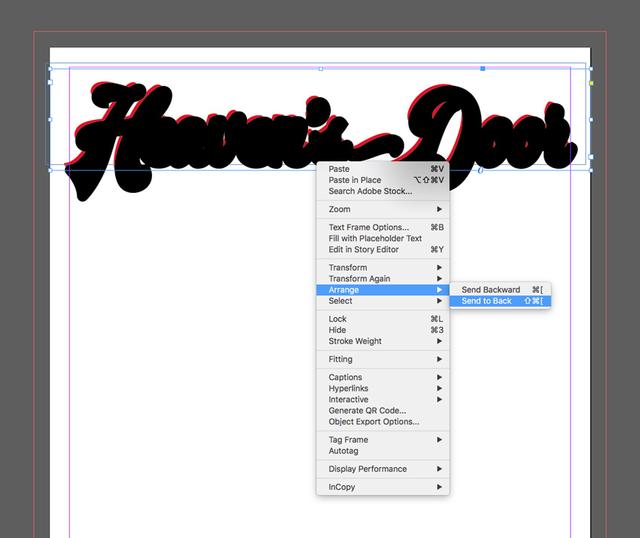Expand the Transform submenu

(x=383, y=267)
